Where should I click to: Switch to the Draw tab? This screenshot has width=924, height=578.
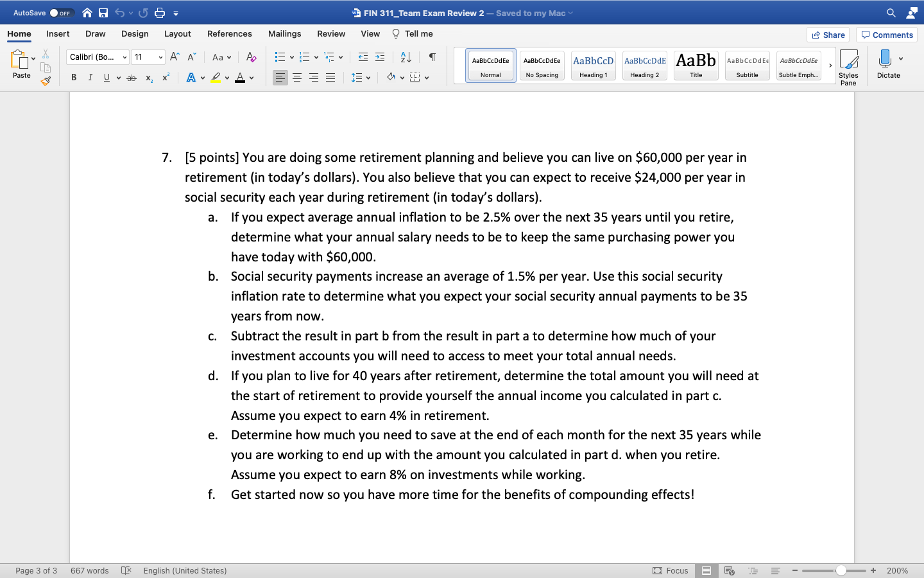(96, 33)
